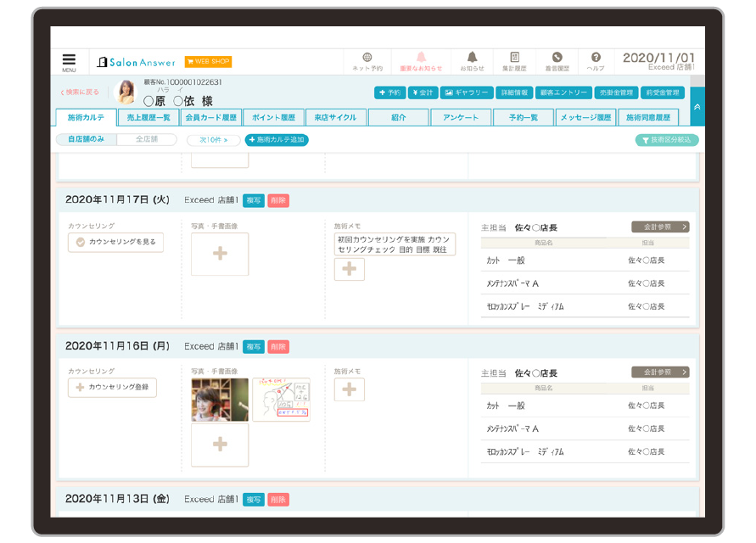Open the 着信履歴 phone icon
The width and height of the screenshot is (756, 543).
(557, 61)
